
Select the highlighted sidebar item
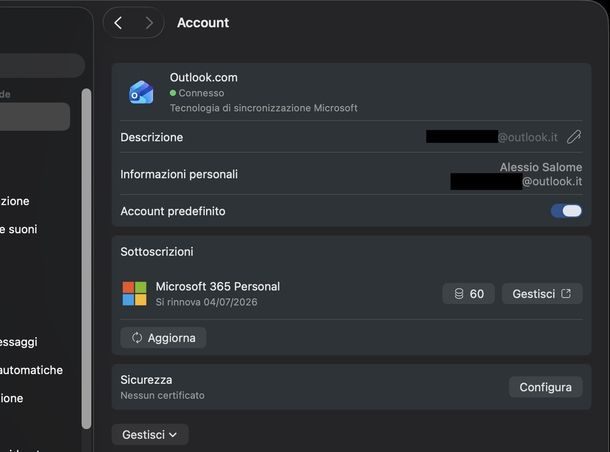tap(35, 116)
